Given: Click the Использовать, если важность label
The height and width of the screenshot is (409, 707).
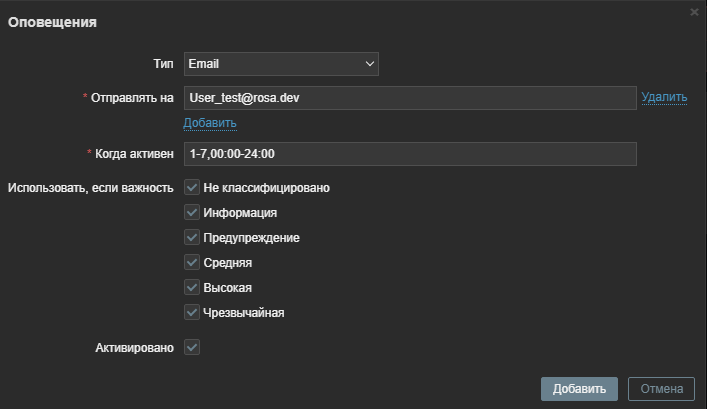Looking at the screenshot, I should coord(91,187).
